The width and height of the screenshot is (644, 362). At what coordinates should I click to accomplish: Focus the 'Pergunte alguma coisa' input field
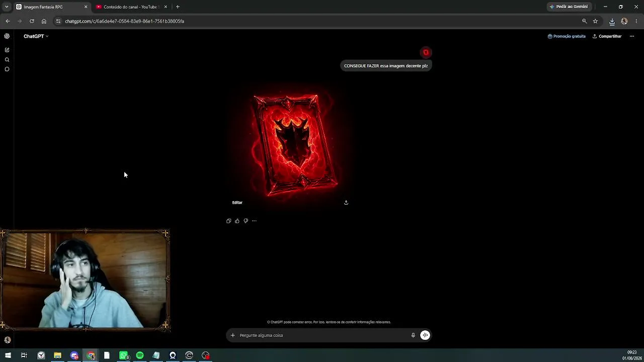tap(322, 335)
